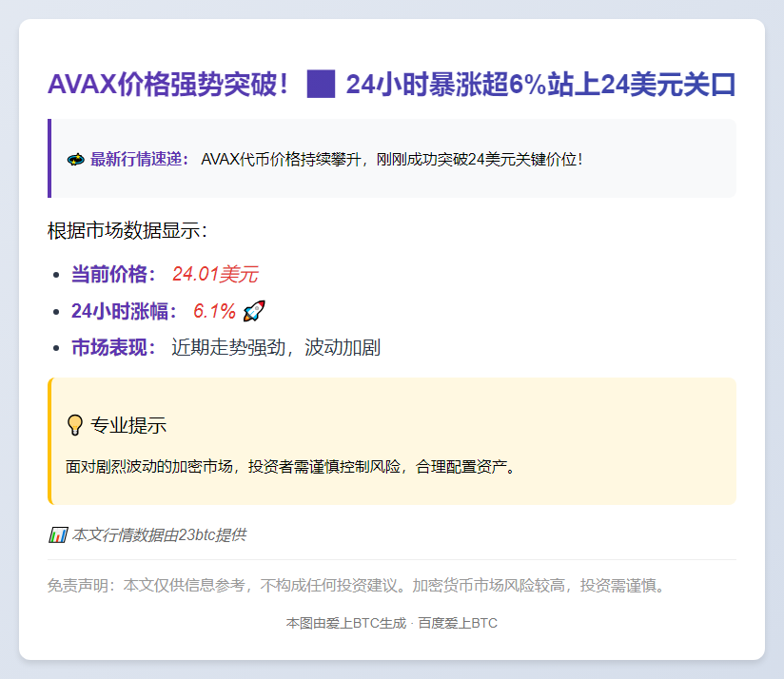Click the bar chart icon before 本文行情数据由23btc提供

pyautogui.click(x=58, y=535)
